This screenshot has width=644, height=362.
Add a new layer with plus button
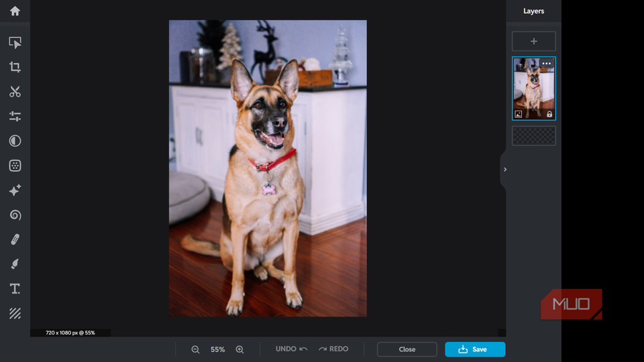[534, 42]
